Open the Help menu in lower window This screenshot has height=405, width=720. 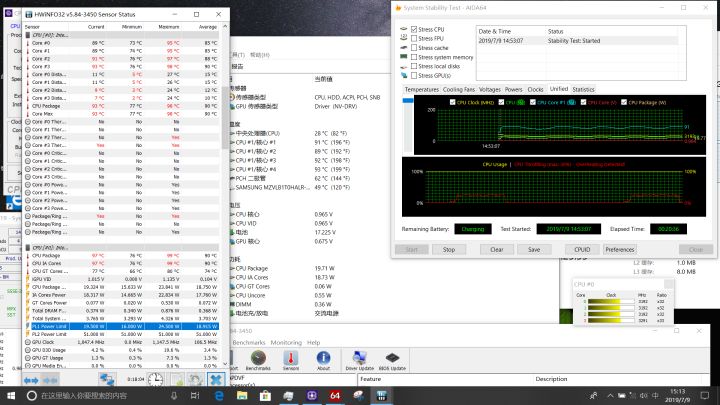point(314,343)
